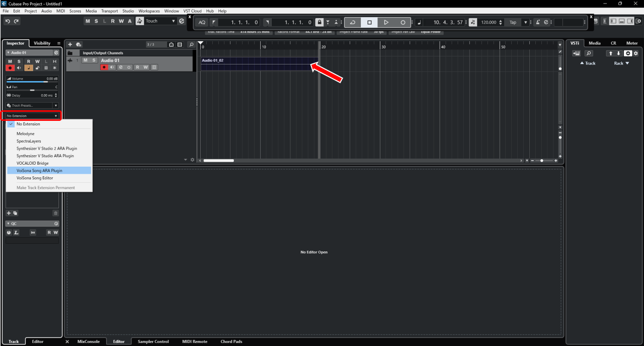The image size is (644, 346).
Task: Switch to the MixConsole lower-zone tab
Action: 88,341
